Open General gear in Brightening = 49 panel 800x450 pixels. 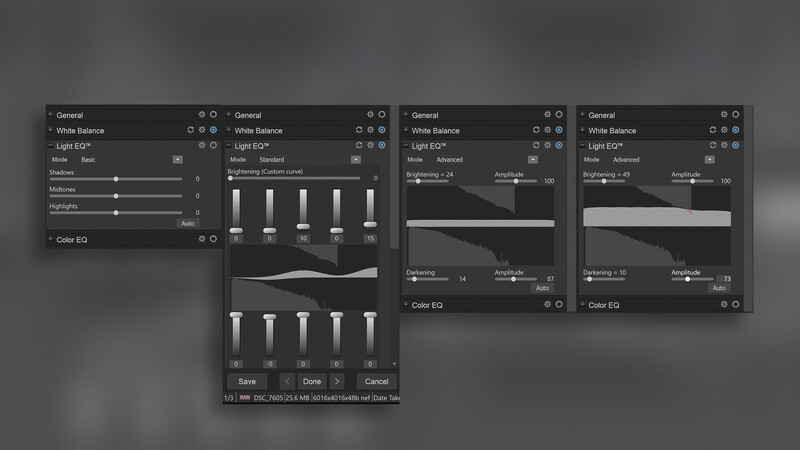724,114
